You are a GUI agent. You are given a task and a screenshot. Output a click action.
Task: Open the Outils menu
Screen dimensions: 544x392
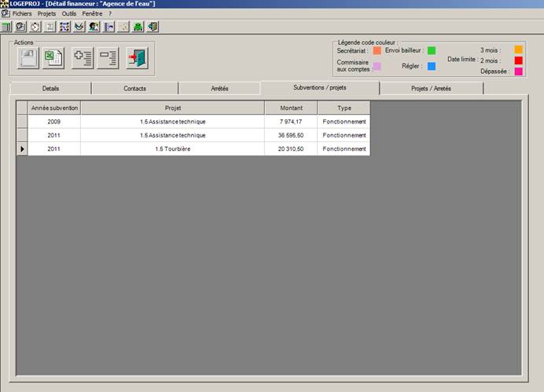coord(69,14)
